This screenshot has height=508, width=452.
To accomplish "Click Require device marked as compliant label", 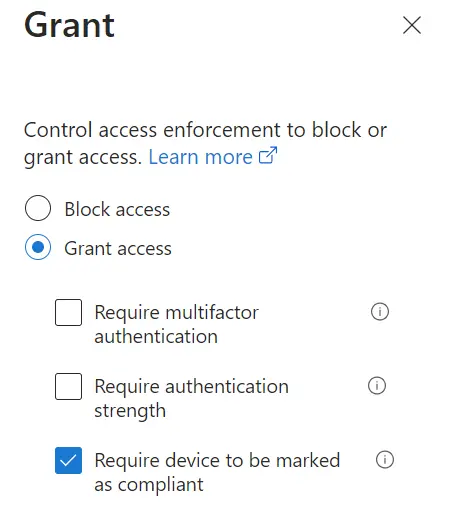I will point(217,472).
